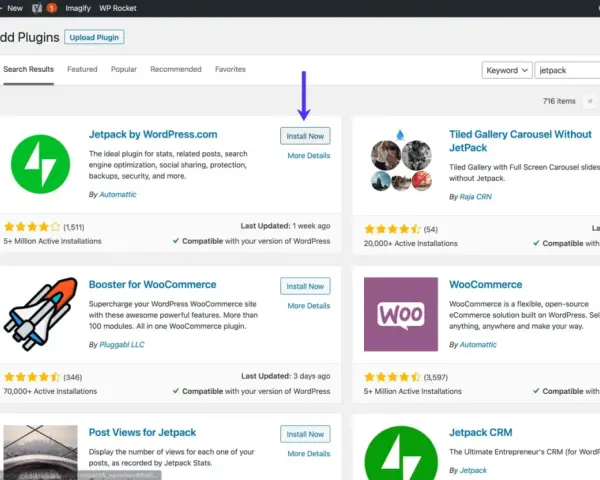
Task: Open the Post Views for Jetpack title link
Action: coord(142,432)
